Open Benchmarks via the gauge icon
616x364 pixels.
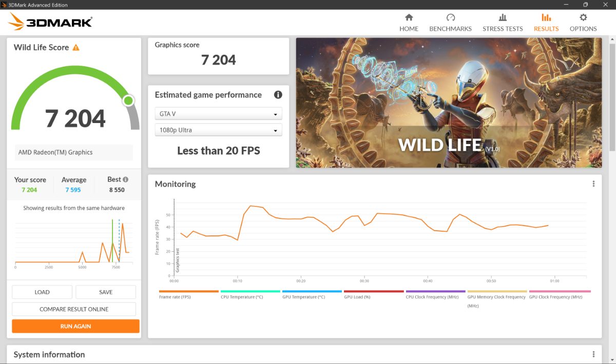click(x=450, y=17)
